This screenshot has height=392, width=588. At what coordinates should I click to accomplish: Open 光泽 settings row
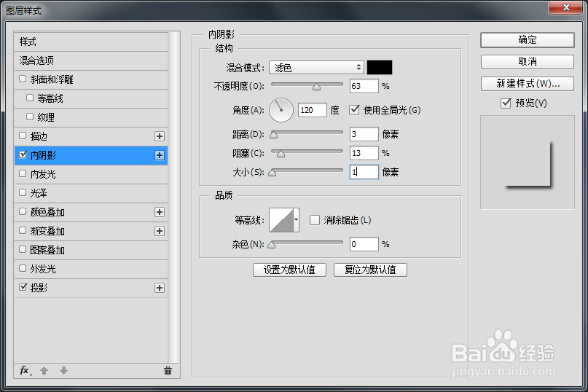[x=91, y=193]
